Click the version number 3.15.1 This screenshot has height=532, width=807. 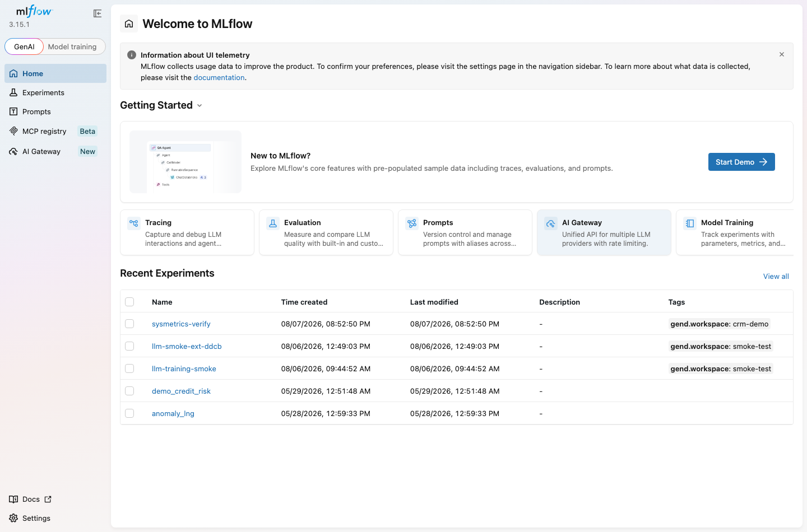click(19, 25)
